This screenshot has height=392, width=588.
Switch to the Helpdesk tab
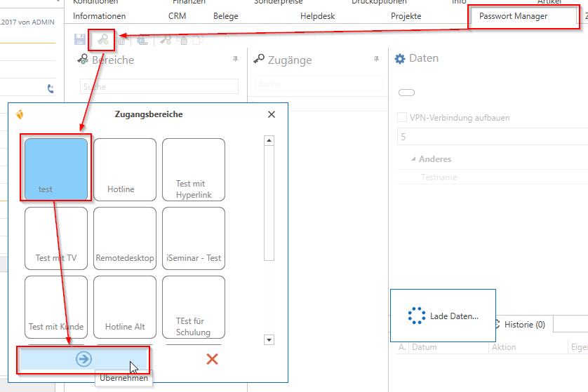[x=317, y=16]
